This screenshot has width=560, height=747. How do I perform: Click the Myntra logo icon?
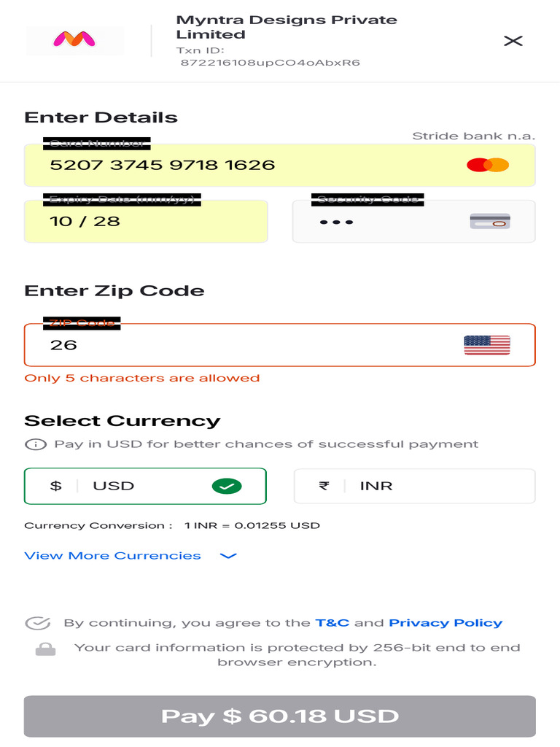click(74, 40)
